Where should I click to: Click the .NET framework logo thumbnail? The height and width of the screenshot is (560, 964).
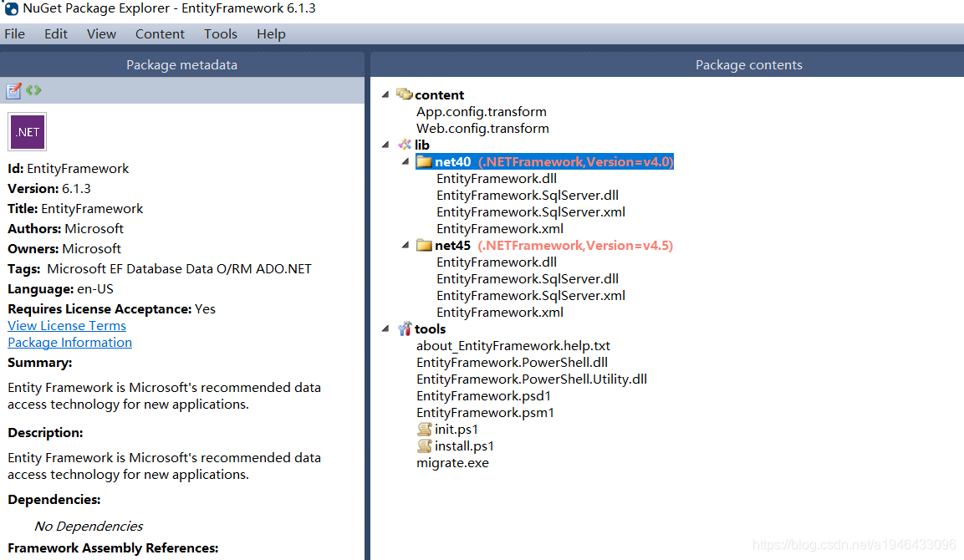click(27, 131)
